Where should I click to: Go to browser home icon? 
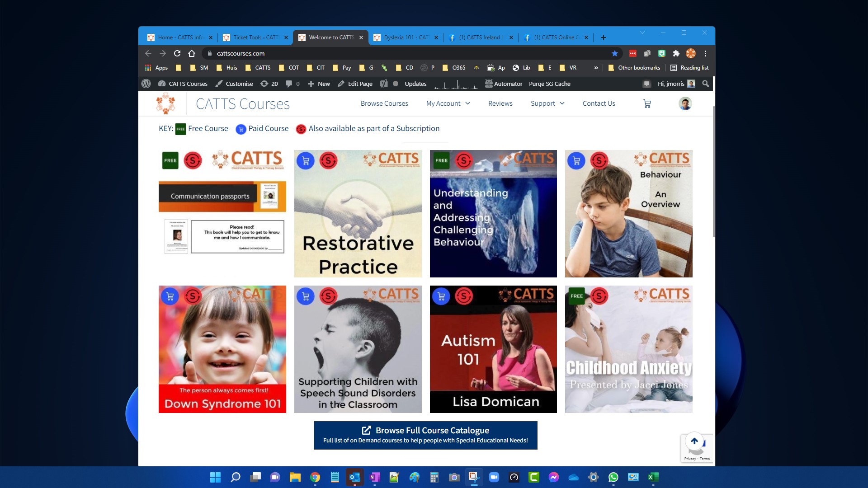click(x=192, y=53)
